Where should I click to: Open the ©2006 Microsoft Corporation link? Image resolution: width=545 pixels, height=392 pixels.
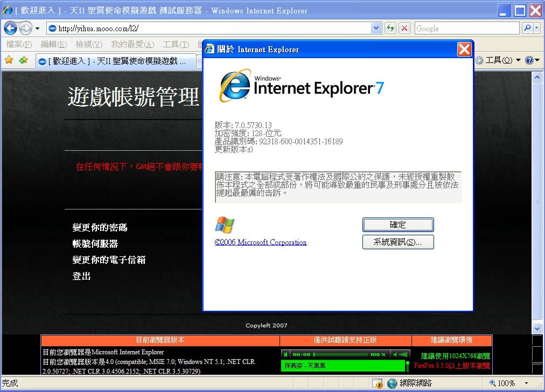[261, 242]
